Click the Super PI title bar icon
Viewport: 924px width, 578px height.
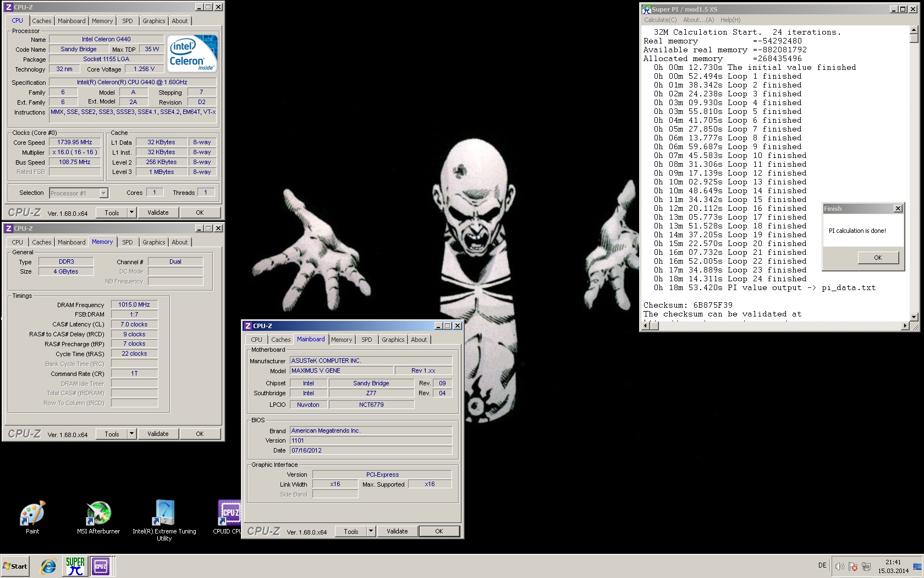tap(647, 9)
